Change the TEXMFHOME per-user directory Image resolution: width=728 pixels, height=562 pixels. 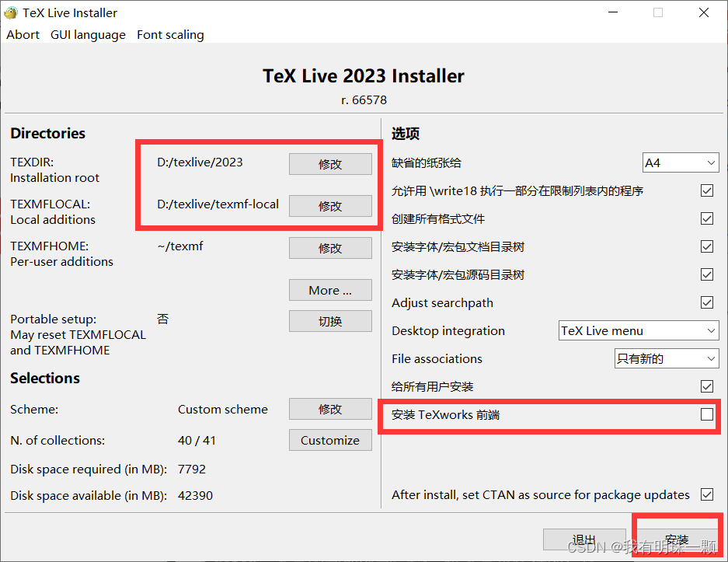(x=330, y=248)
